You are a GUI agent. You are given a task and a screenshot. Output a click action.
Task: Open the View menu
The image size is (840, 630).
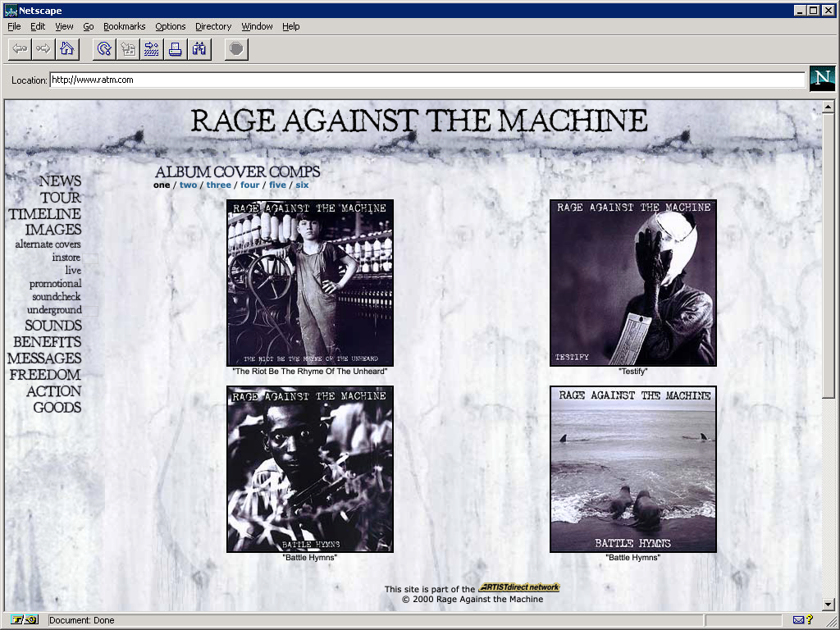tap(64, 26)
